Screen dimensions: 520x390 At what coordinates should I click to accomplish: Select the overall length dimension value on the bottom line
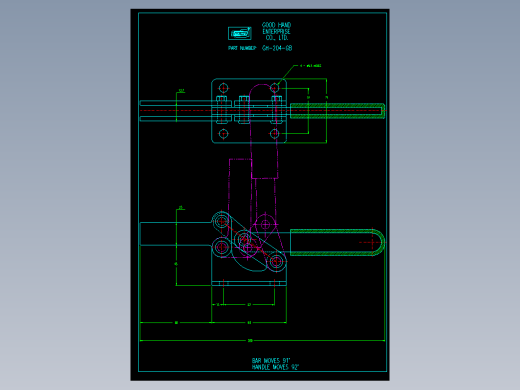click(250, 341)
